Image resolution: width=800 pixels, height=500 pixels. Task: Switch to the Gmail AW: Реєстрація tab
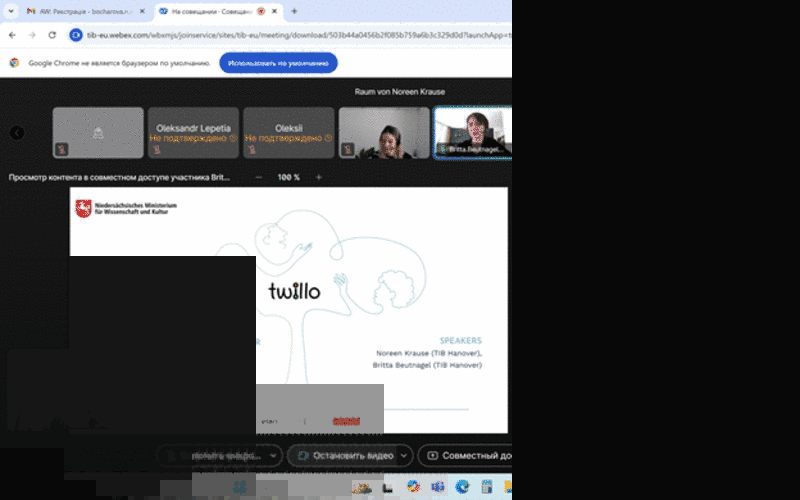(86, 11)
